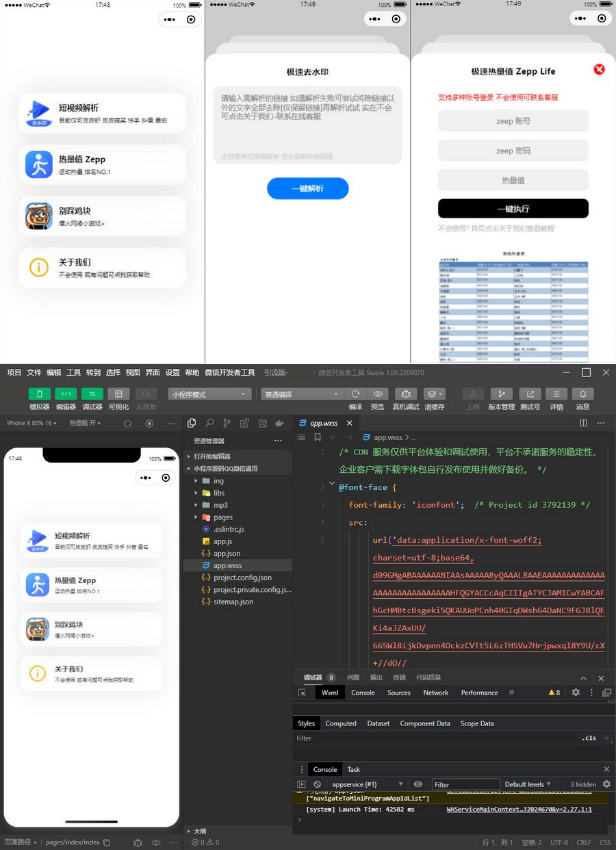Toggle the console live expression eye icon
616x850 pixels.
[418, 784]
